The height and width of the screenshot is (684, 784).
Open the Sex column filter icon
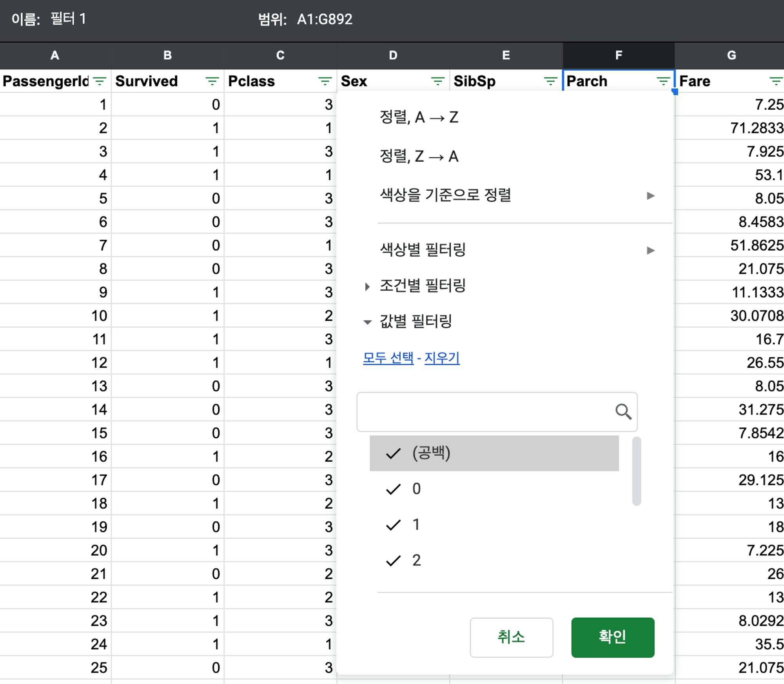tap(437, 81)
